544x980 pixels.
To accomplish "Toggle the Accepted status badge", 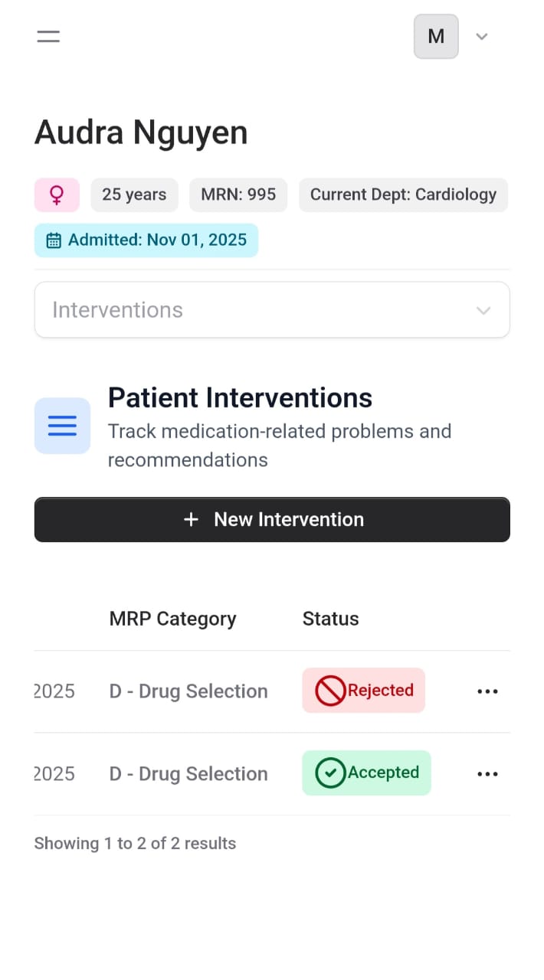I will [x=366, y=773].
